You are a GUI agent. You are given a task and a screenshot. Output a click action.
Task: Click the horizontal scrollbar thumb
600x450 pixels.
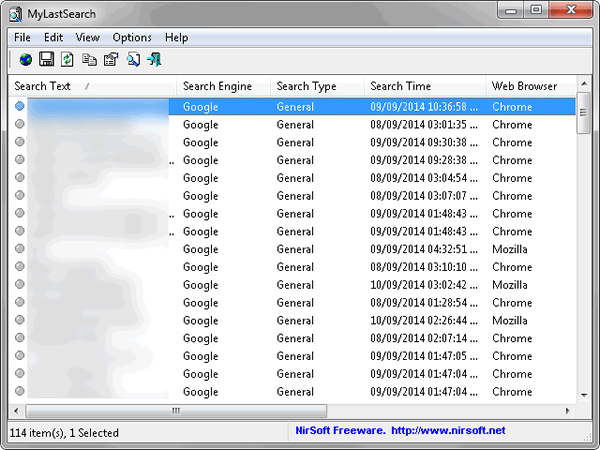pyautogui.click(x=176, y=411)
